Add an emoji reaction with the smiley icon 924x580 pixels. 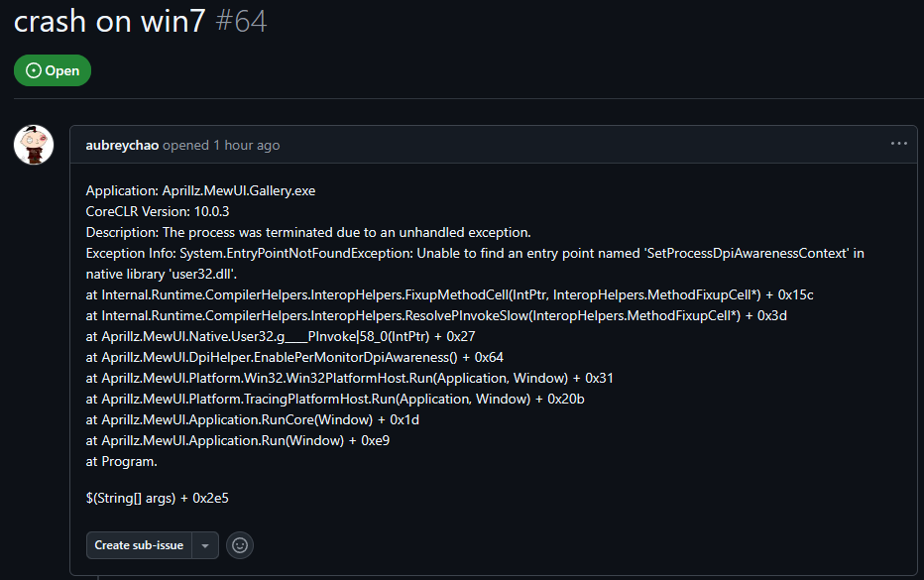point(239,545)
